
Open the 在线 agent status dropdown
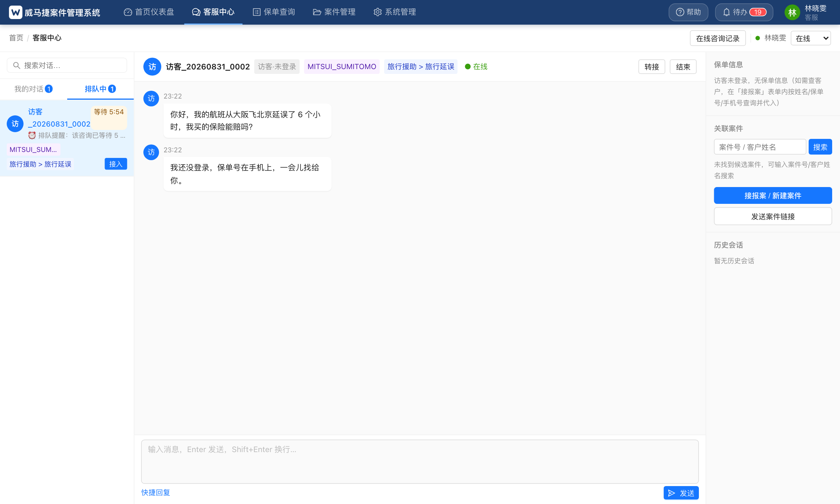tap(811, 38)
